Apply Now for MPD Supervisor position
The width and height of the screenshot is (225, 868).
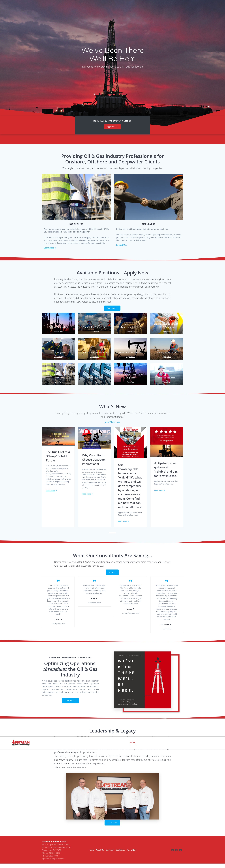[x=167, y=382]
